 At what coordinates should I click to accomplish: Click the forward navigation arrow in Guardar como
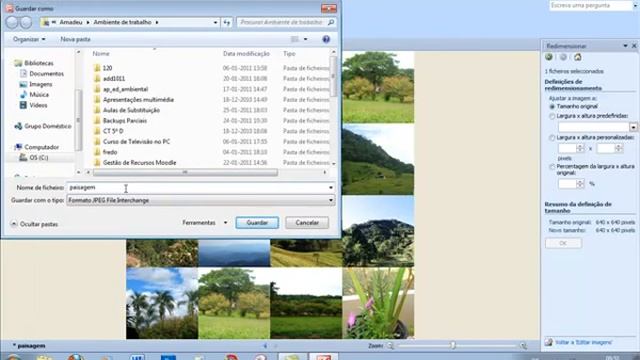26,22
